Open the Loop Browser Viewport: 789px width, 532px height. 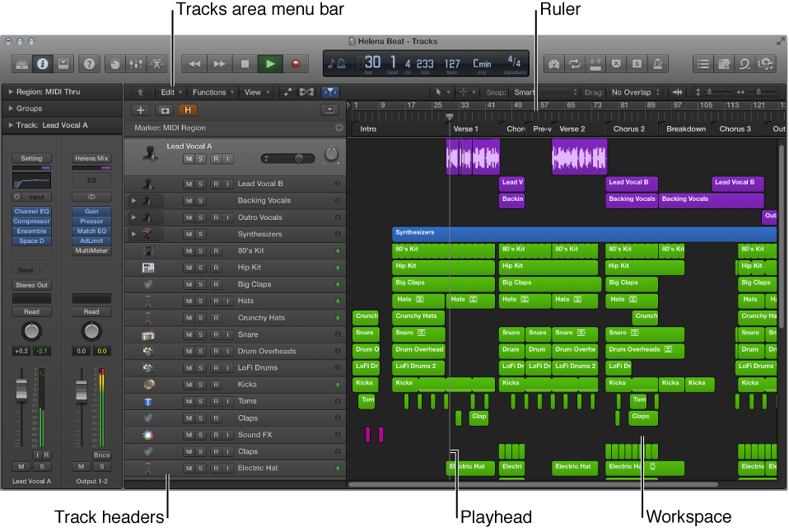pyautogui.click(x=746, y=63)
